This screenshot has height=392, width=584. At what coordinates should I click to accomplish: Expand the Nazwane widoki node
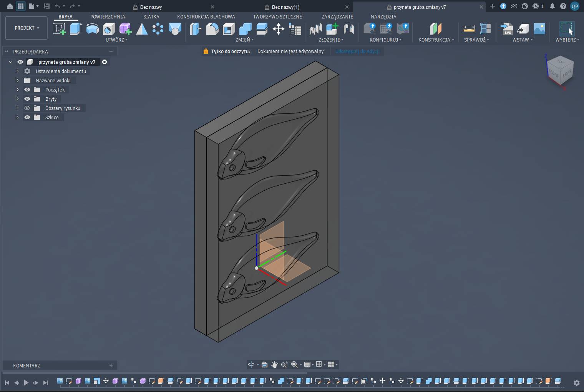click(x=18, y=80)
